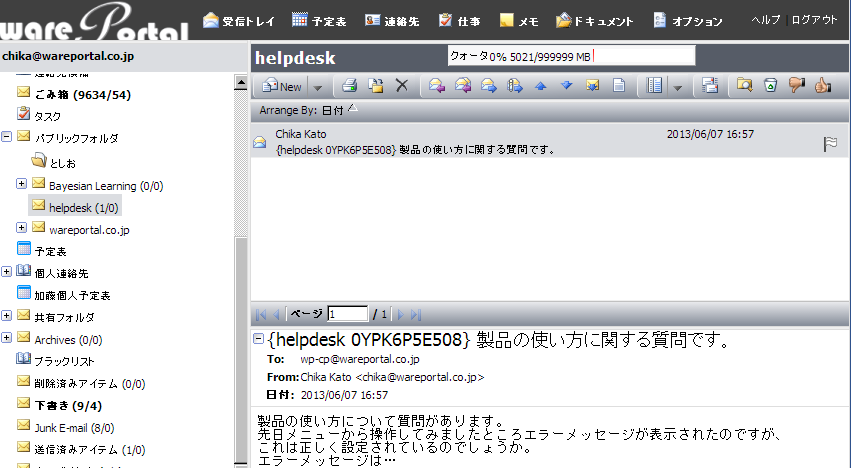Open 連絡先 in the top menu

click(x=392, y=21)
